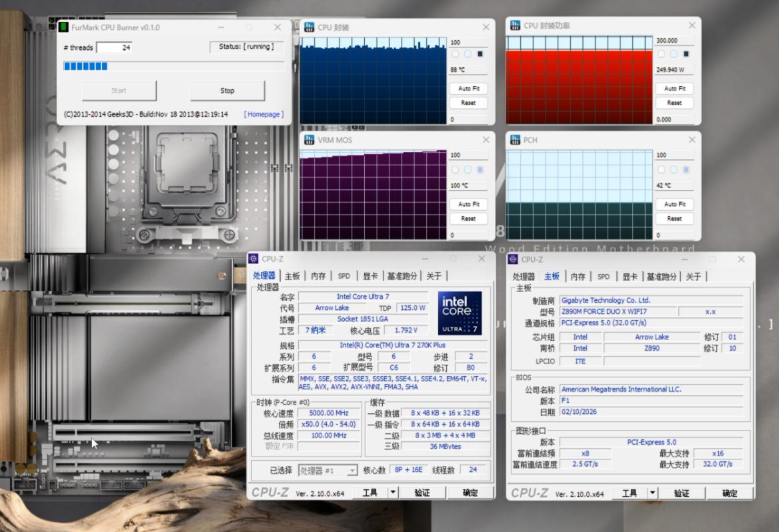Viewport: 779px width, 532px height.
Task: Open the 工具 dropdown arrow in the processor window
Action: tap(393, 493)
